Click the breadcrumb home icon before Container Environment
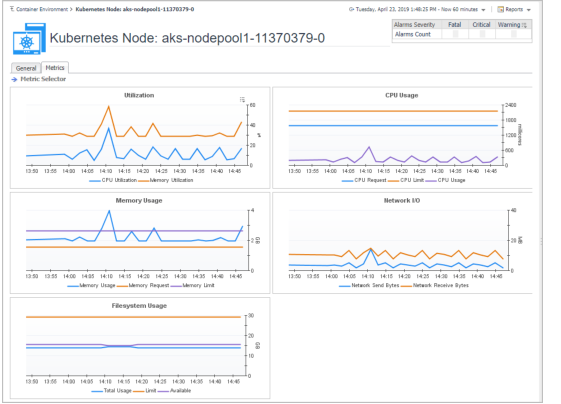 point(12,9)
